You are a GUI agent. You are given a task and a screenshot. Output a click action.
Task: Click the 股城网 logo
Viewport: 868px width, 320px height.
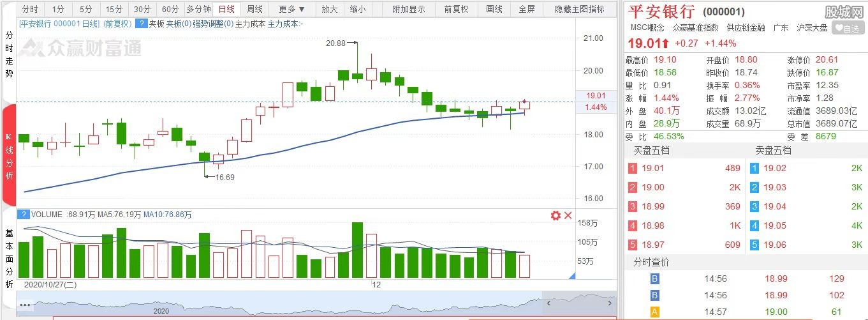[843, 11]
